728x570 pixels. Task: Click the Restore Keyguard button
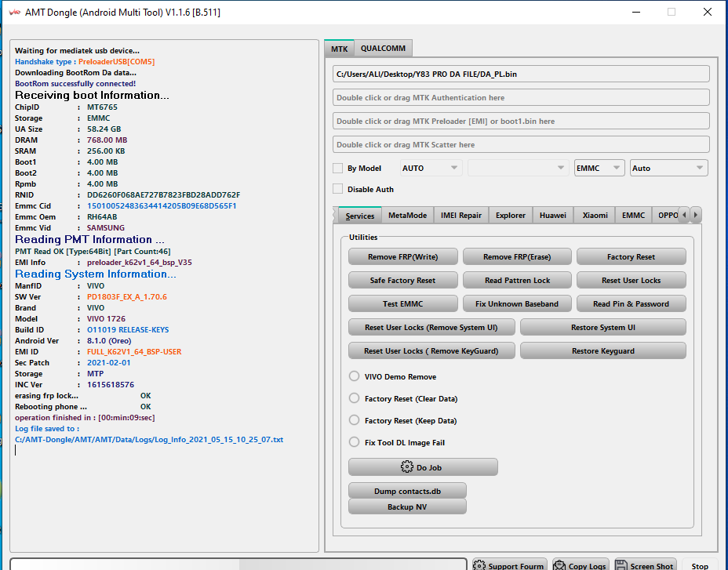[x=603, y=351]
